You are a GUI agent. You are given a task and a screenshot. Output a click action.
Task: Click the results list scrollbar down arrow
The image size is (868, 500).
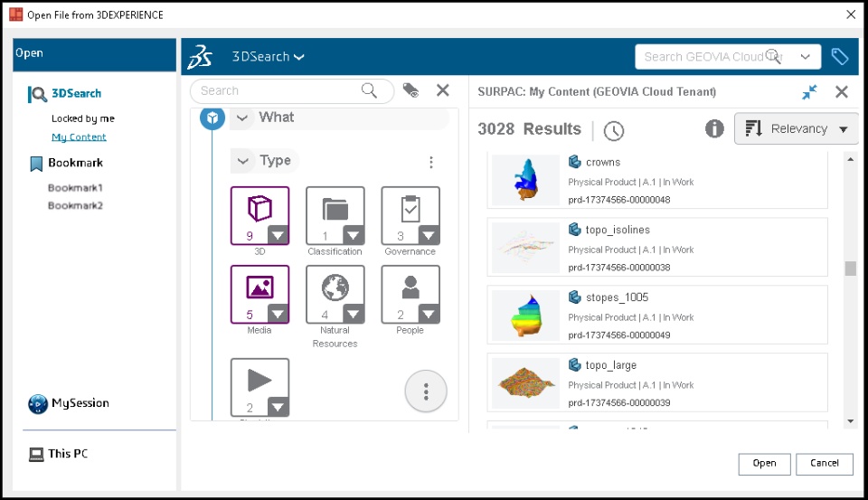click(850, 421)
